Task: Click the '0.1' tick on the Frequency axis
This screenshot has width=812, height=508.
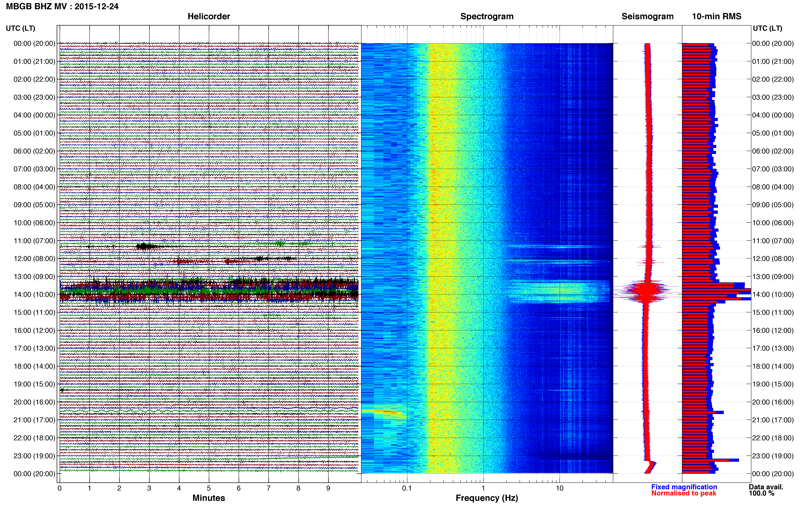Action: tap(407, 488)
